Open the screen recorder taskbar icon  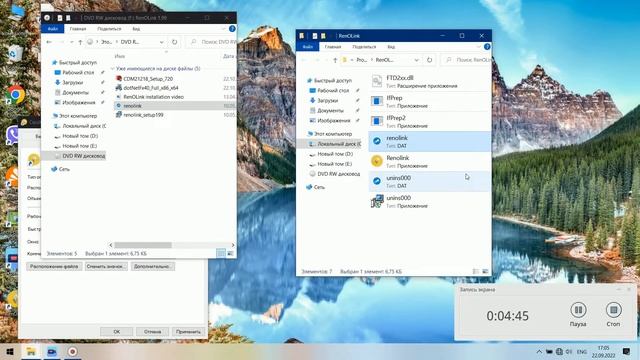tap(72, 351)
